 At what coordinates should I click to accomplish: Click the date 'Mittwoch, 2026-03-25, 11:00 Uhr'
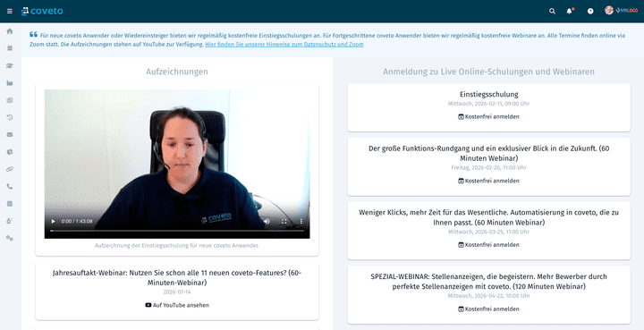488,232
